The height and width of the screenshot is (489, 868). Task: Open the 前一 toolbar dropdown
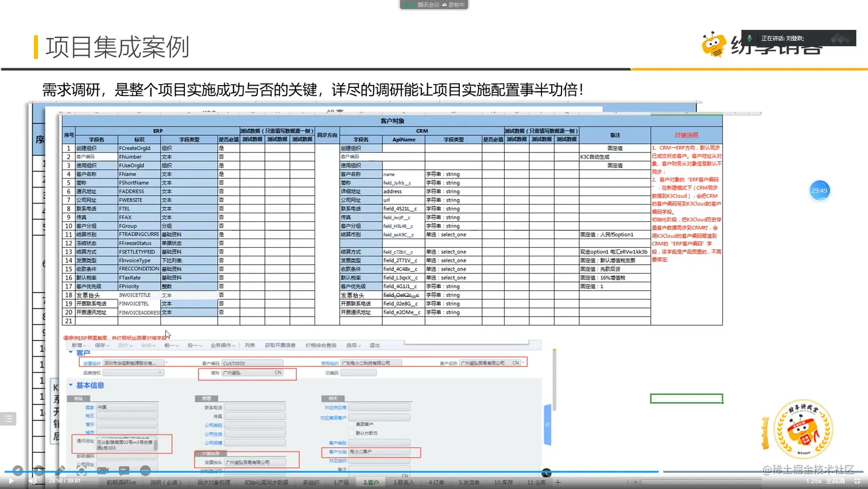pos(171,345)
